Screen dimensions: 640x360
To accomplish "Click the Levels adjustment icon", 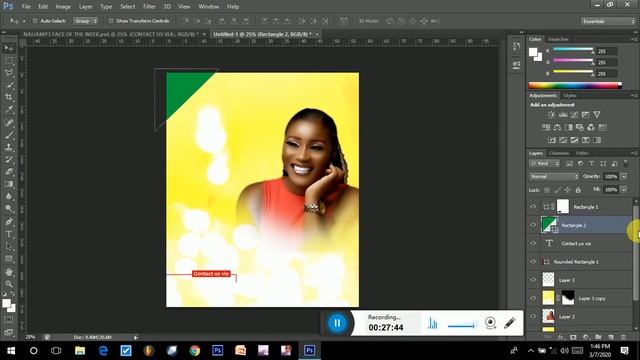I will coord(563,115).
